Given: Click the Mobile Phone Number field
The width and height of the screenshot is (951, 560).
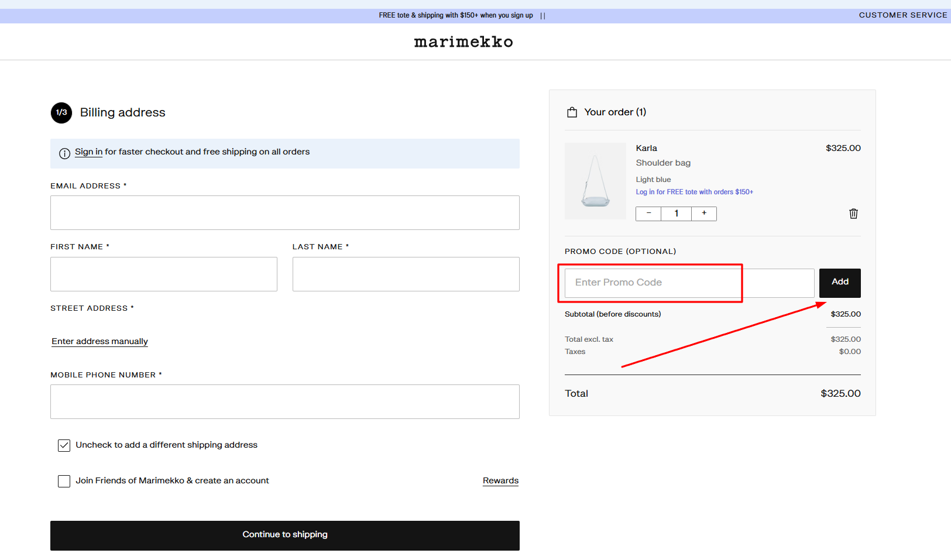Looking at the screenshot, I should 285,401.
